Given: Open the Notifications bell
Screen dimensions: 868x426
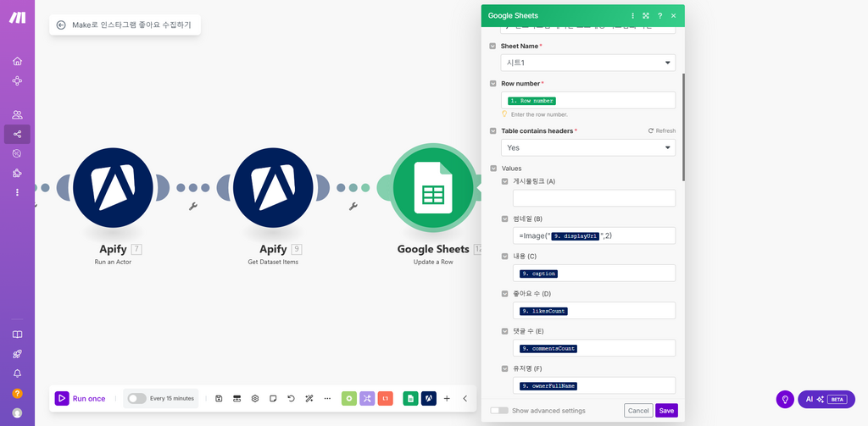Looking at the screenshot, I should pos(17,373).
